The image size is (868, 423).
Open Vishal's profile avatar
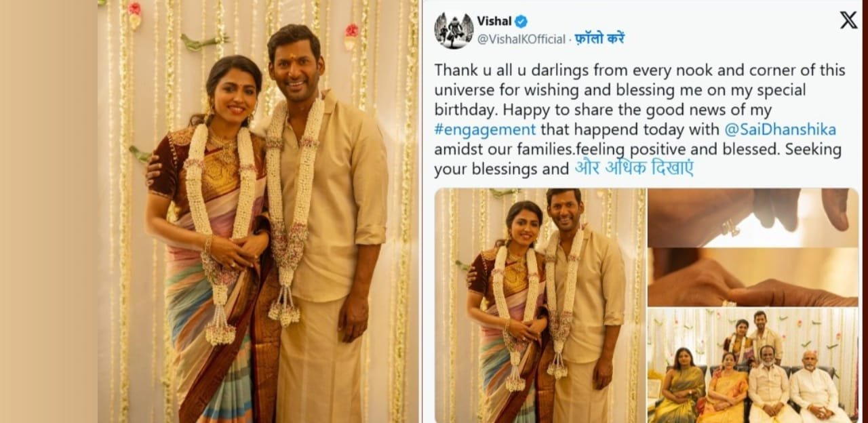[x=454, y=31]
